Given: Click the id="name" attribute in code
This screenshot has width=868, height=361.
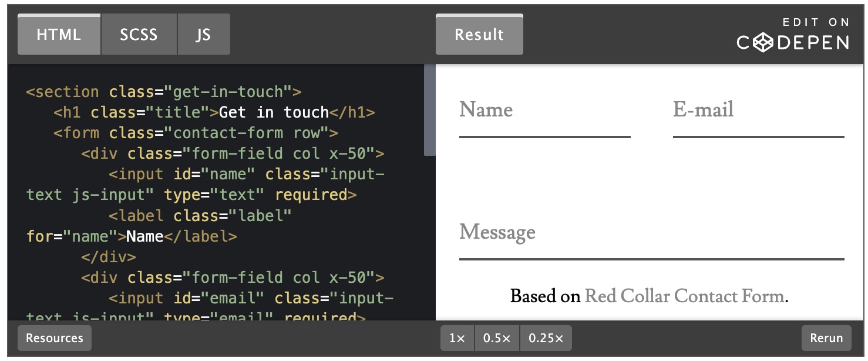Looking at the screenshot, I should (x=214, y=174).
